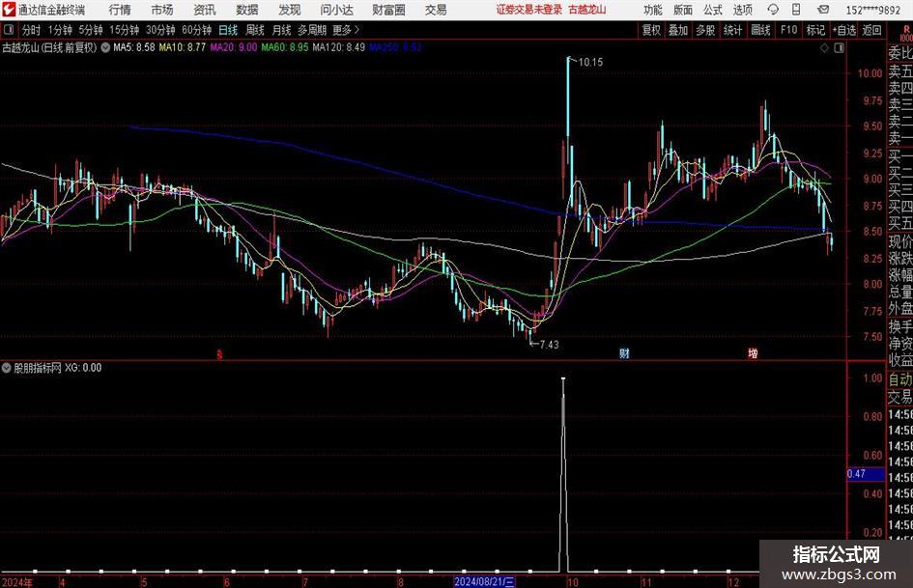Open the 版面 menu
Image resolution: width=913 pixels, height=588 pixels.
click(683, 10)
